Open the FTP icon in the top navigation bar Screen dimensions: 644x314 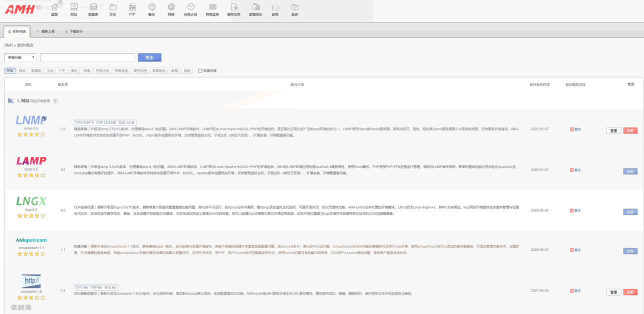click(132, 9)
